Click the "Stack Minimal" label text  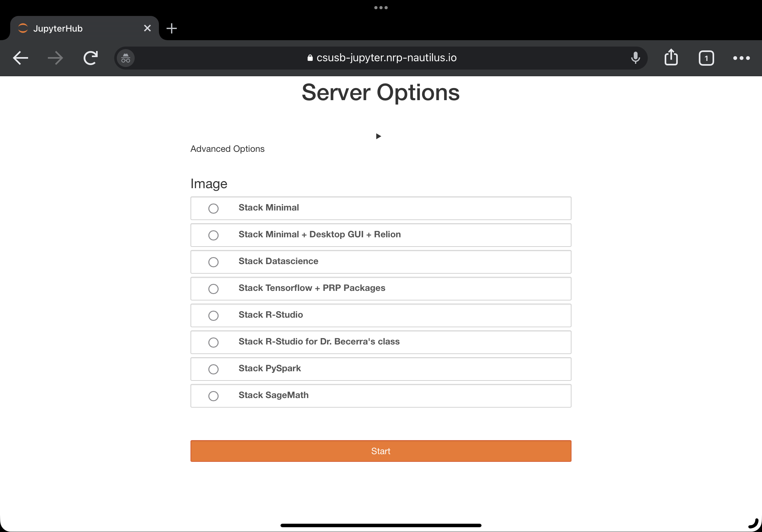268,208
